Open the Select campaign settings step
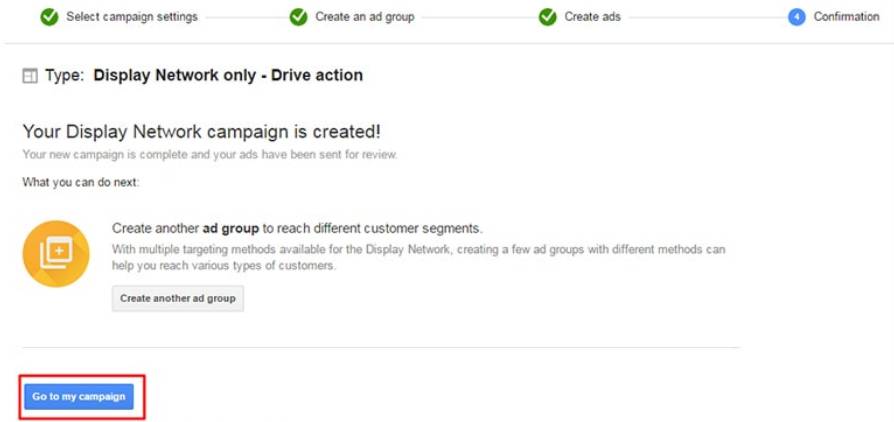The height and width of the screenshot is (422, 894). coord(131,17)
